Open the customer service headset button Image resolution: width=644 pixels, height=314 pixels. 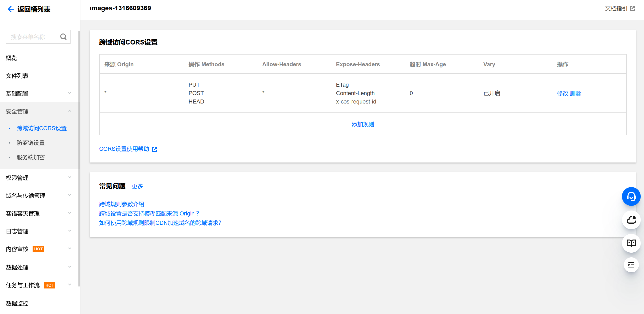(631, 196)
